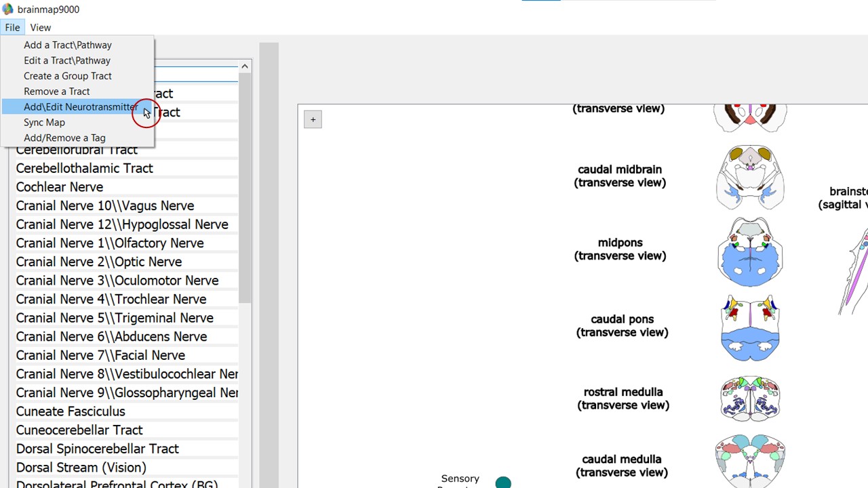Select Edit a Tract\Pathway menu entry
Screen dimensions: 868x488
(x=67, y=60)
